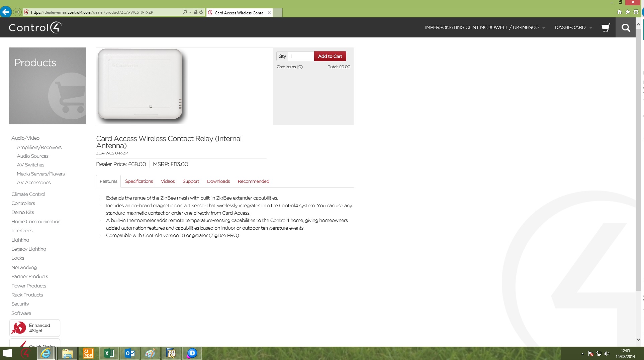The width and height of the screenshot is (644, 360).
Task: Open Amplifiers/Receivers subcategory
Action: [x=39, y=147]
